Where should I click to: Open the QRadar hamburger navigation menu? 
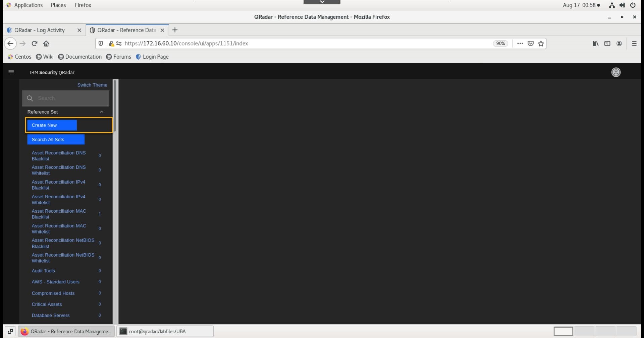11,72
